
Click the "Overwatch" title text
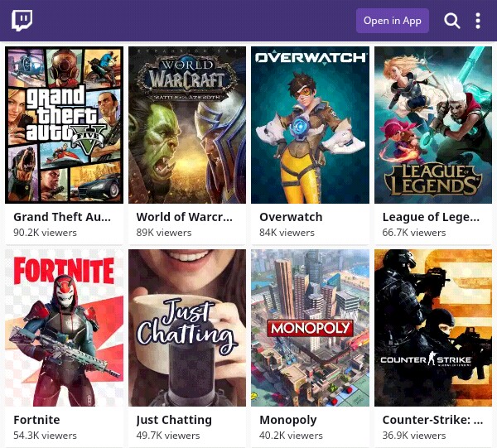pos(291,217)
